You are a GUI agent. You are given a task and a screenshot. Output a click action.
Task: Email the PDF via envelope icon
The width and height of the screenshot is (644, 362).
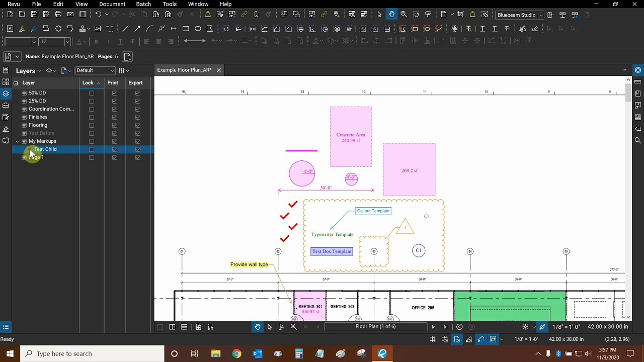click(70, 15)
